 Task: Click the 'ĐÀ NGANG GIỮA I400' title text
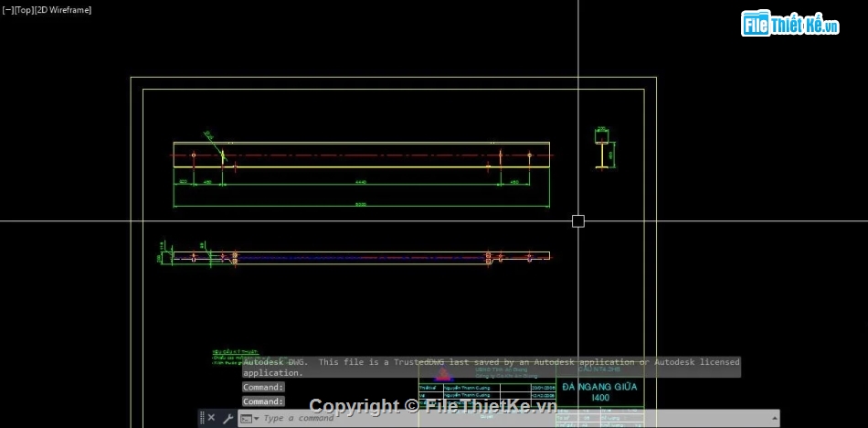(599, 392)
